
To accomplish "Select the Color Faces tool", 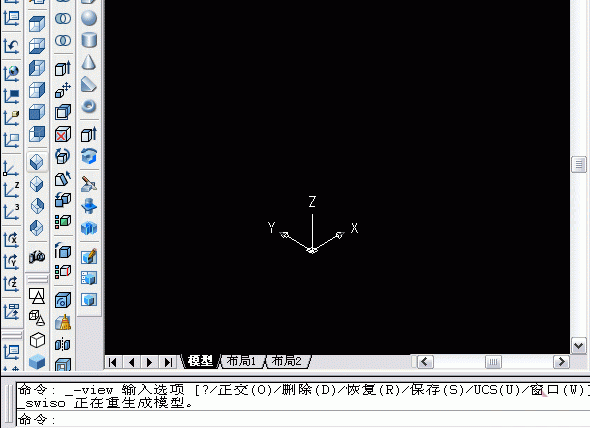I will (x=63, y=222).
